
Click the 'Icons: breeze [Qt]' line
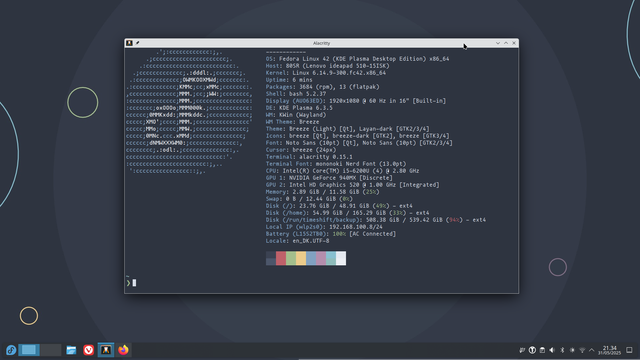click(358, 136)
